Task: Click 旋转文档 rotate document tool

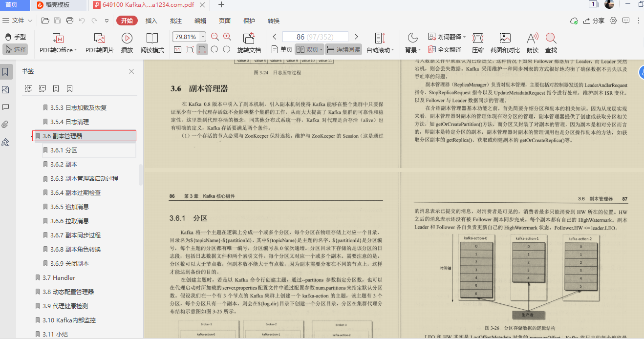Action: click(249, 43)
